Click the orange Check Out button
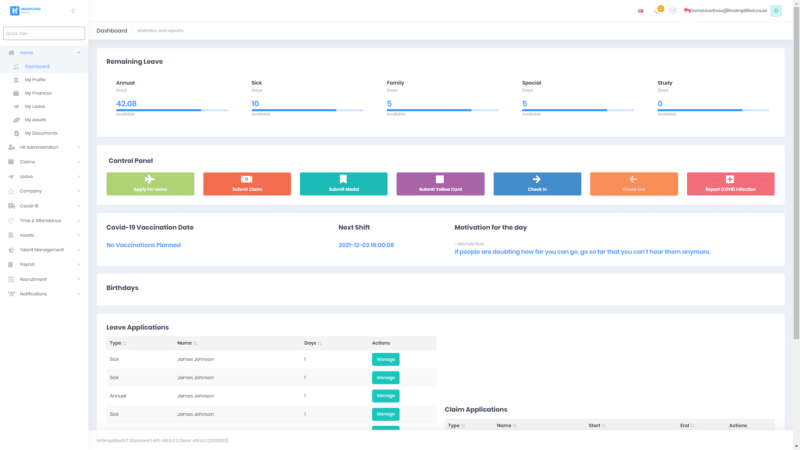The height and width of the screenshot is (450, 800). pyautogui.click(x=634, y=184)
